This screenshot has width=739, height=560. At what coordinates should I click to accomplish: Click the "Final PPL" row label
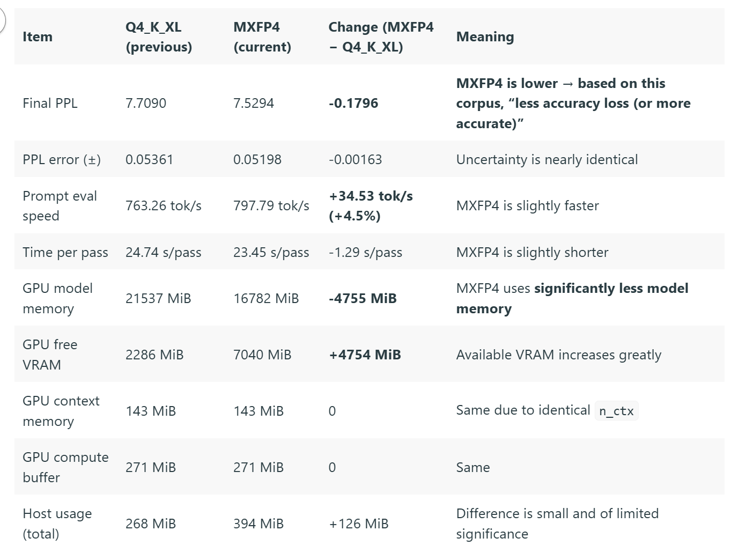50,103
